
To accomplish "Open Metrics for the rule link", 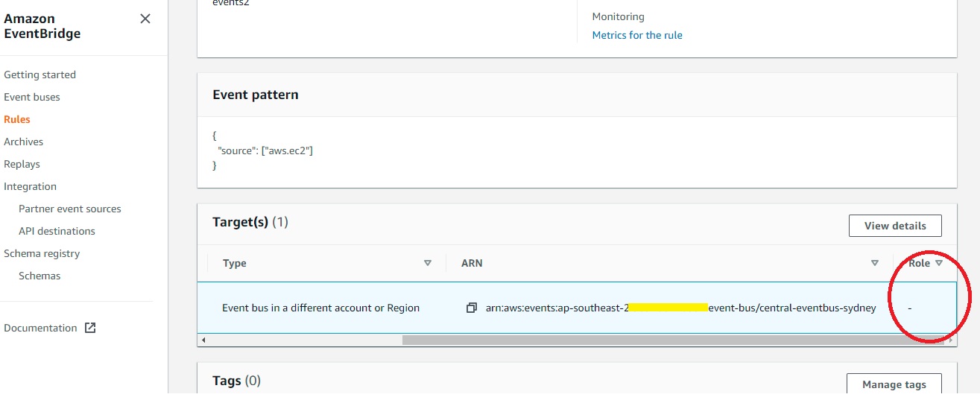I will point(637,35).
